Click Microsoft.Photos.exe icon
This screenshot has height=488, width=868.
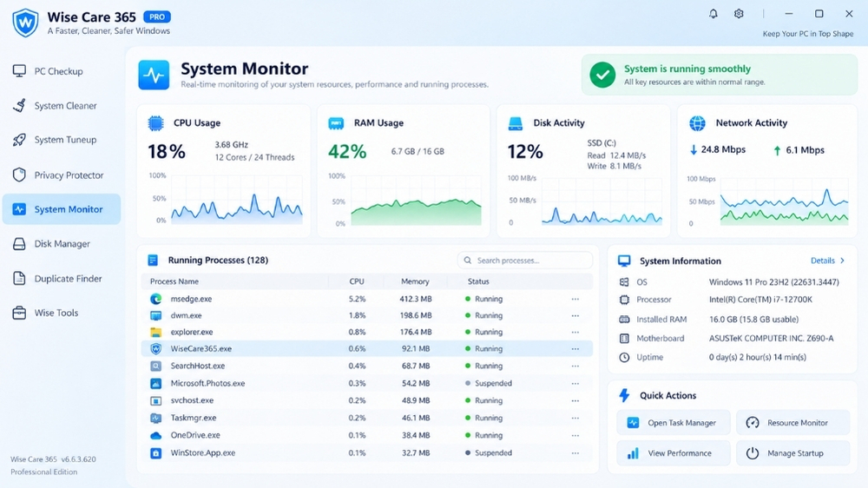(x=156, y=383)
